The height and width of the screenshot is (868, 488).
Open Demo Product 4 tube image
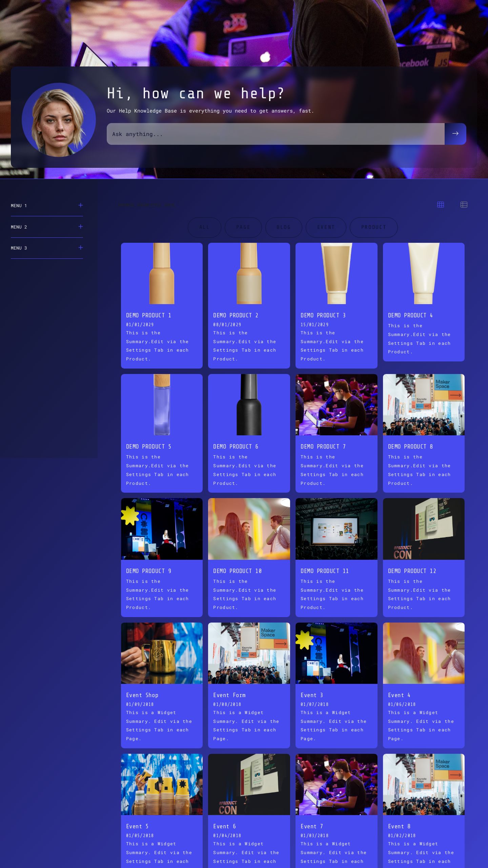pyautogui.click(x=423, y=273)
